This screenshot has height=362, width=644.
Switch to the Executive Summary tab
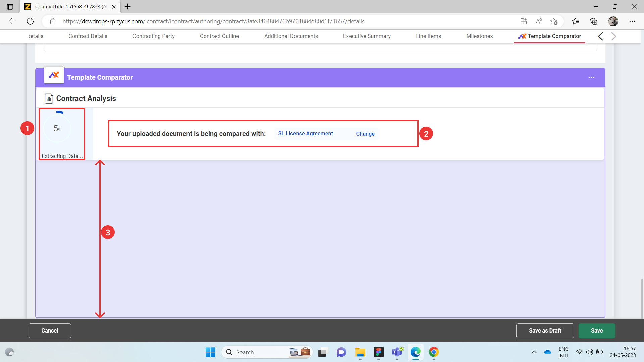point(367,36)
